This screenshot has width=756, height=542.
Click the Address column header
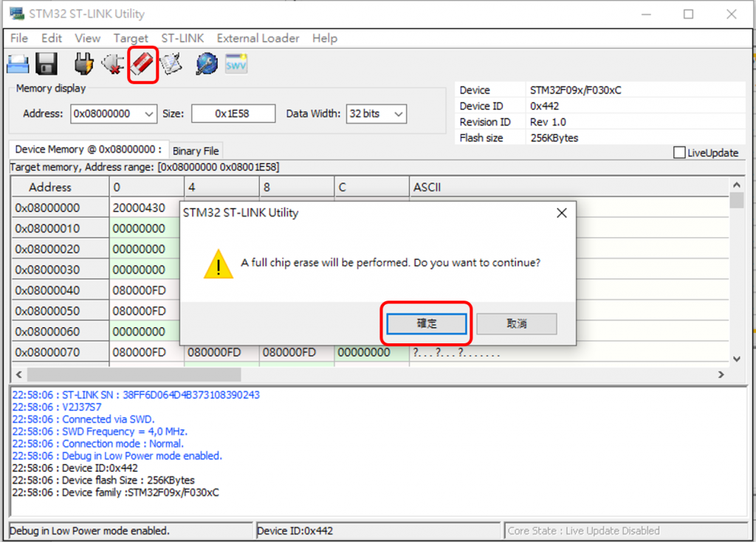point(61,187)
